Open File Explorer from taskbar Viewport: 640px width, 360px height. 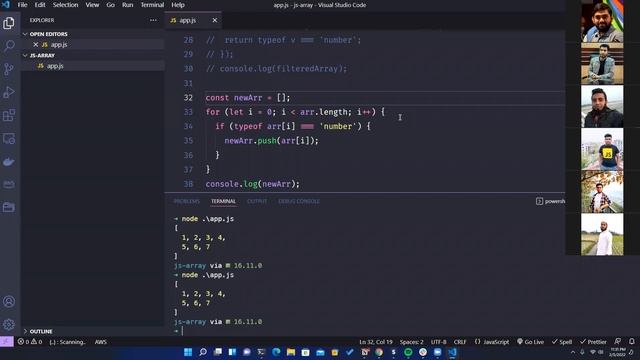coord(291,352)
